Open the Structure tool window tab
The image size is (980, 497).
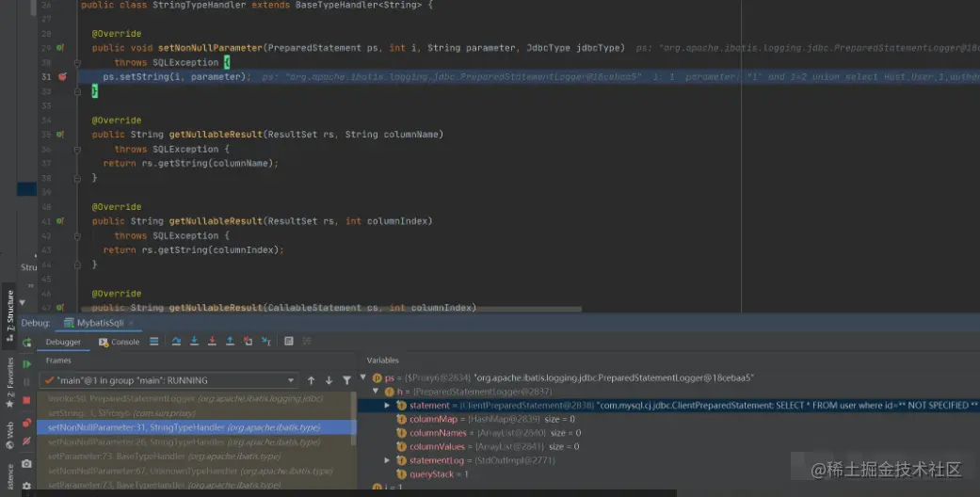10,314
